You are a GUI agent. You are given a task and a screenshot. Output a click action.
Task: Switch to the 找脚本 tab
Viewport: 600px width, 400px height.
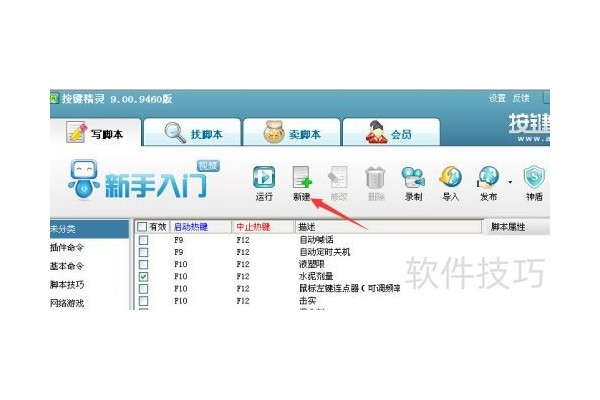click(192, 132)
